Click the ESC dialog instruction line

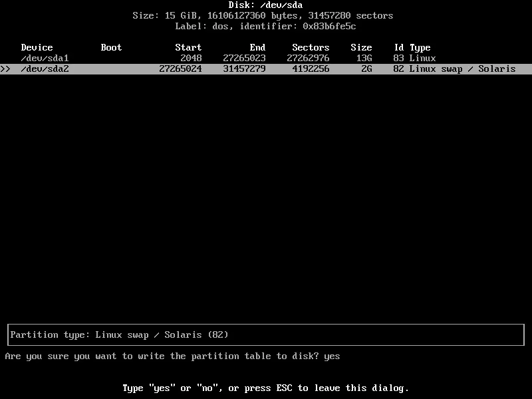pos(266,388)
